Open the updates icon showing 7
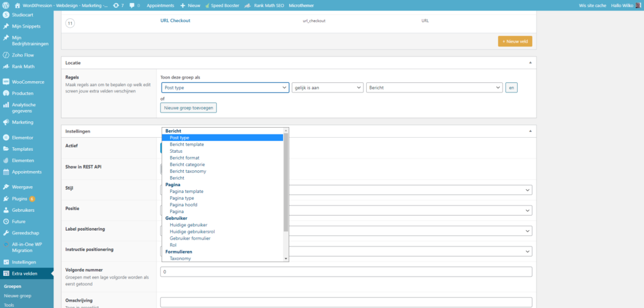This screenshot has height=308, width=644. [116, 6]
